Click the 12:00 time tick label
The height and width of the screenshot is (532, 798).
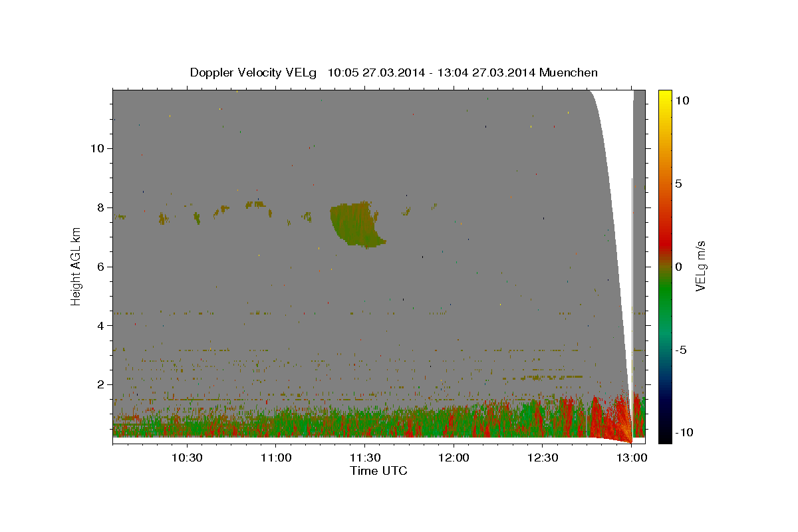click(x=454, y=458)
